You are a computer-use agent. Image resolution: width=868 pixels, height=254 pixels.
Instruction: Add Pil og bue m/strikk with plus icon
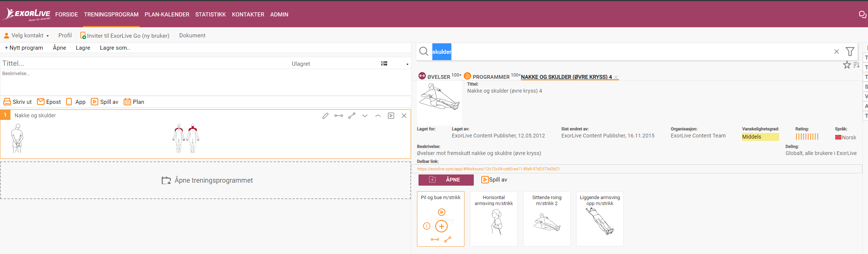(x=442, y=226)
